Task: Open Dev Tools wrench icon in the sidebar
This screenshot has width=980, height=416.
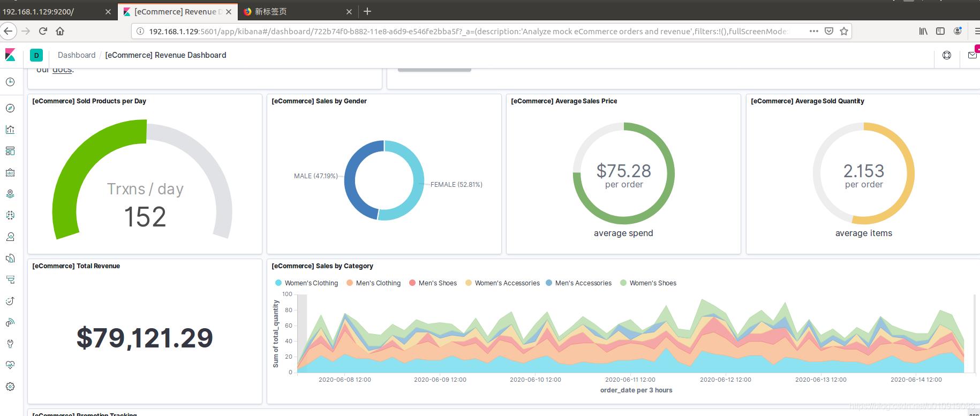Action: [10, 344]
